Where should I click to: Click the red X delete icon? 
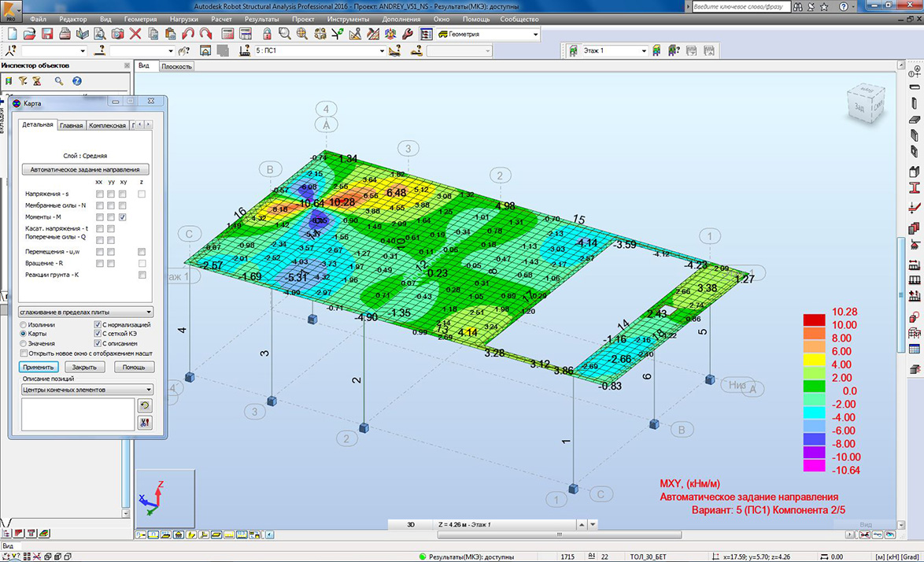point(135,34)
